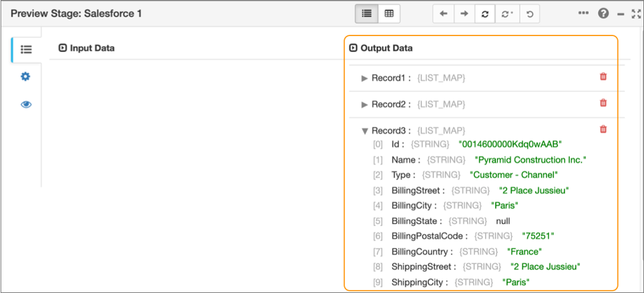
Task: Go to the previous stage arrow
Action: pos(443,14)
